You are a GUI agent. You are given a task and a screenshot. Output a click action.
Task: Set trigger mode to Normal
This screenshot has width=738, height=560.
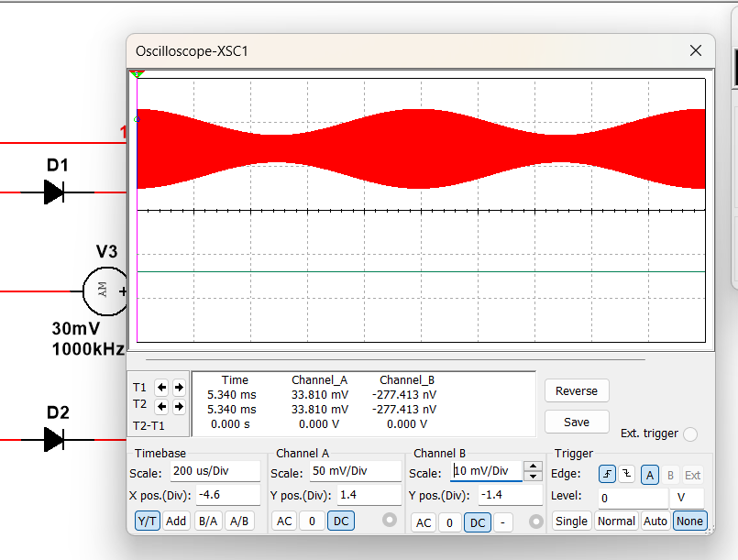pos(616,521)
